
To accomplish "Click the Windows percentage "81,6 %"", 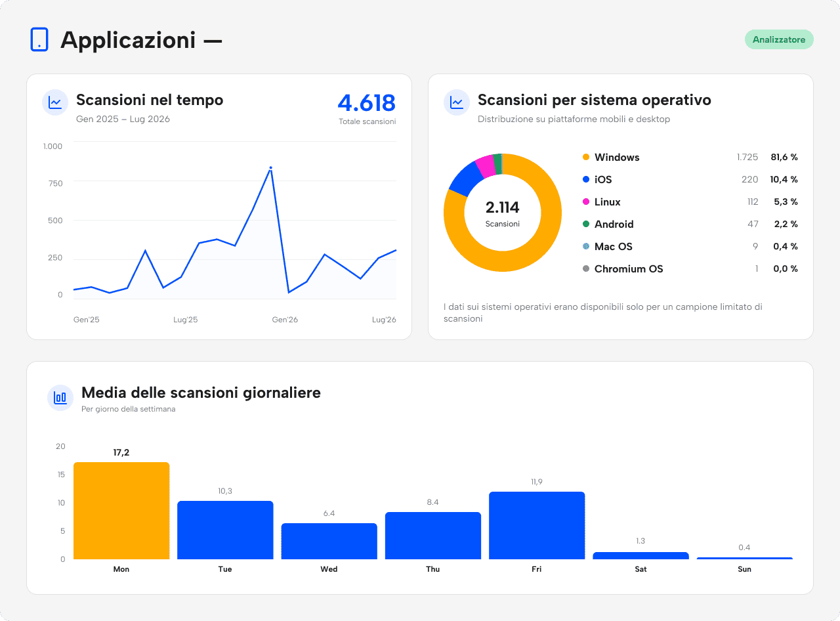I will pyautogui.click(x=784, y=157).
